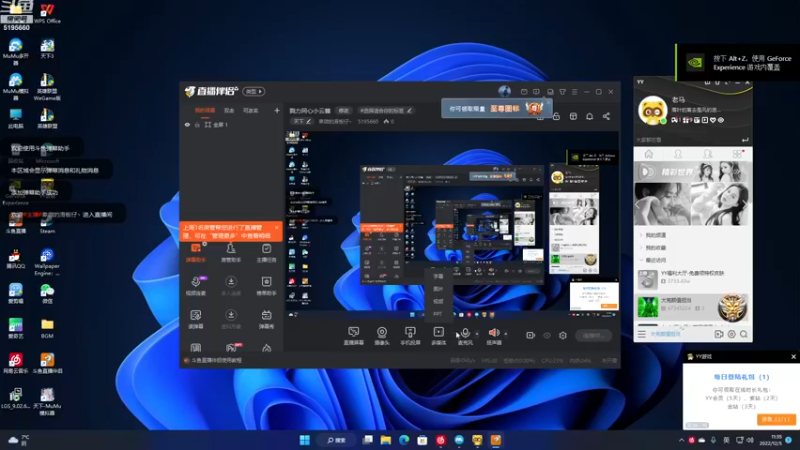Viewport: 800px width, 450px height.
Task: Toggle the unlock padlock in stream header
Action: point(556,116)
